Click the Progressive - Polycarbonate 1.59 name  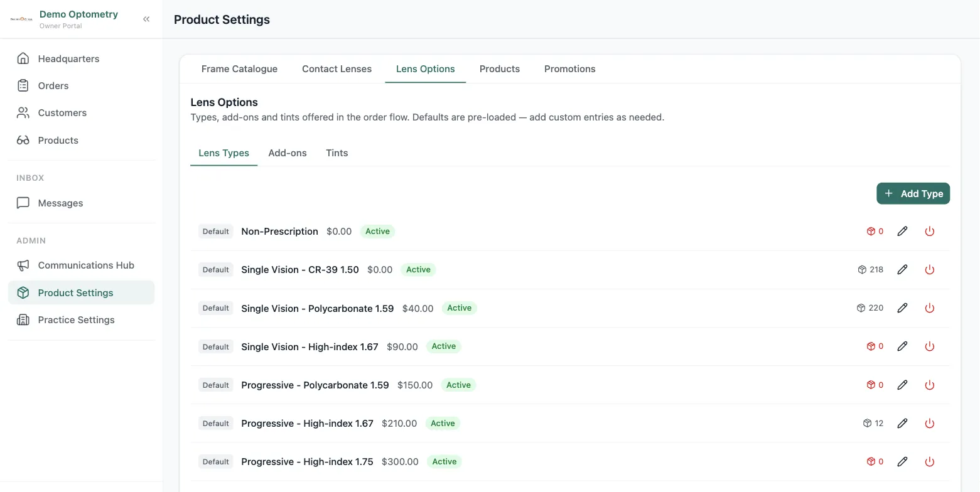pyautogui.click(x=315, y=385)
